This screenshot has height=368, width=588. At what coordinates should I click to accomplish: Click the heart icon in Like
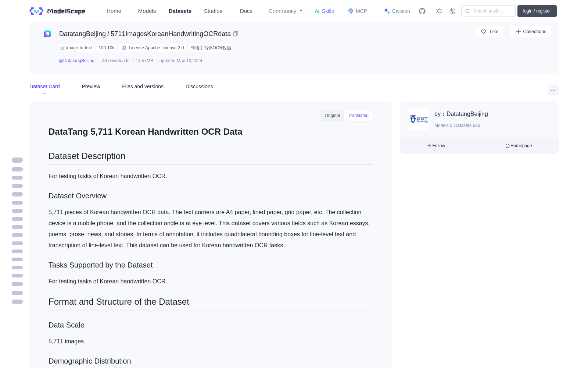point(484,32)
